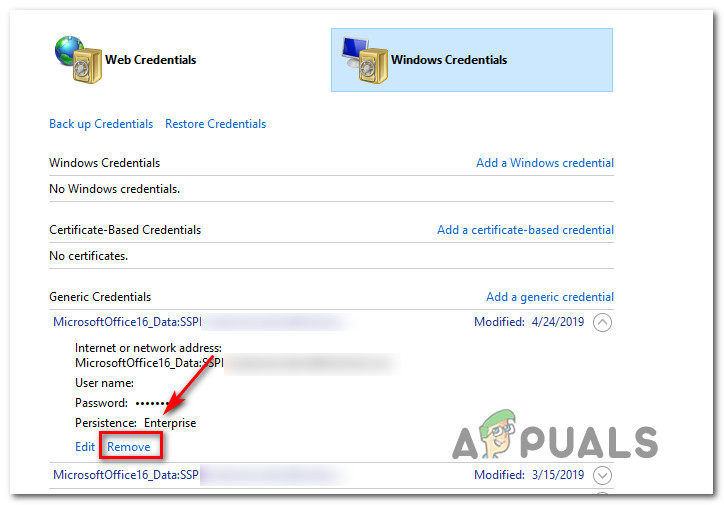Expand the credential modified 3/15/2019
Screen dimensions: 724x505
click(602, 475)
